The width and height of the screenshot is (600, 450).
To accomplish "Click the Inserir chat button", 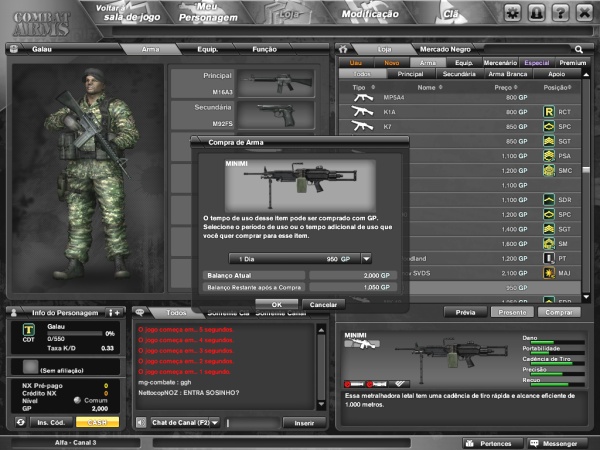I will (304, 423).
